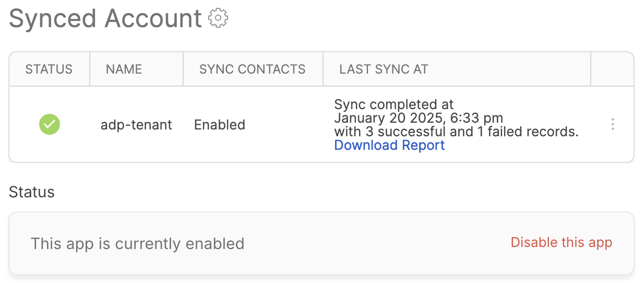The height and width of the screenshot is (283, 644).
Task: Click the sync completed timestamp text
Action: pyautogui.click(x=419, y=118)
